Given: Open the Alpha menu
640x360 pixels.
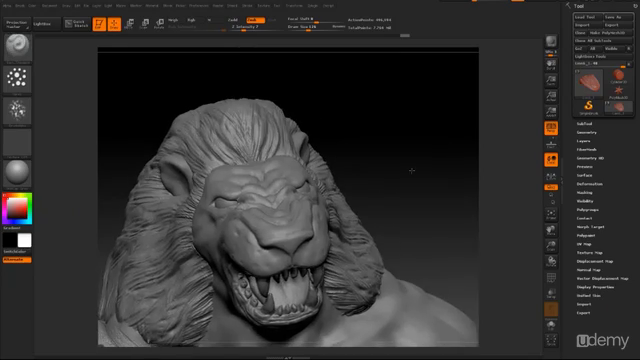Looking at the screenshot, I should click(x=7, y=6).
